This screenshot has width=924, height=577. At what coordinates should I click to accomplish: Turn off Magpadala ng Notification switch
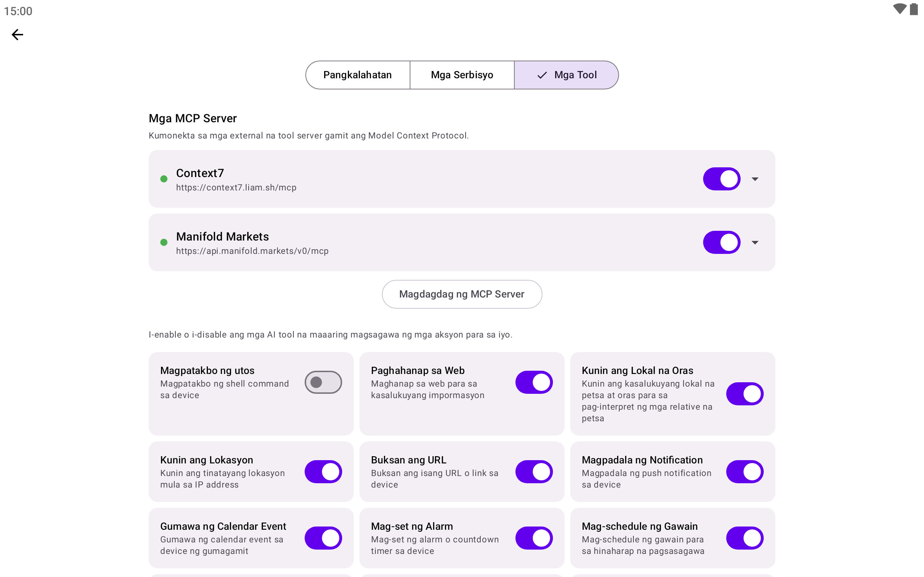coord(745,472)
